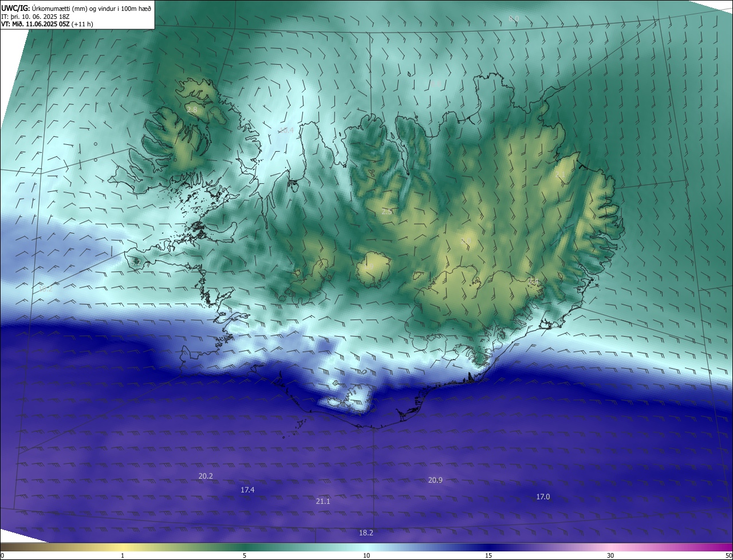Click the color scale tick label 30
Image resolution: width=733 pixels, height=560 pixels.
click(x=610, y=555)
